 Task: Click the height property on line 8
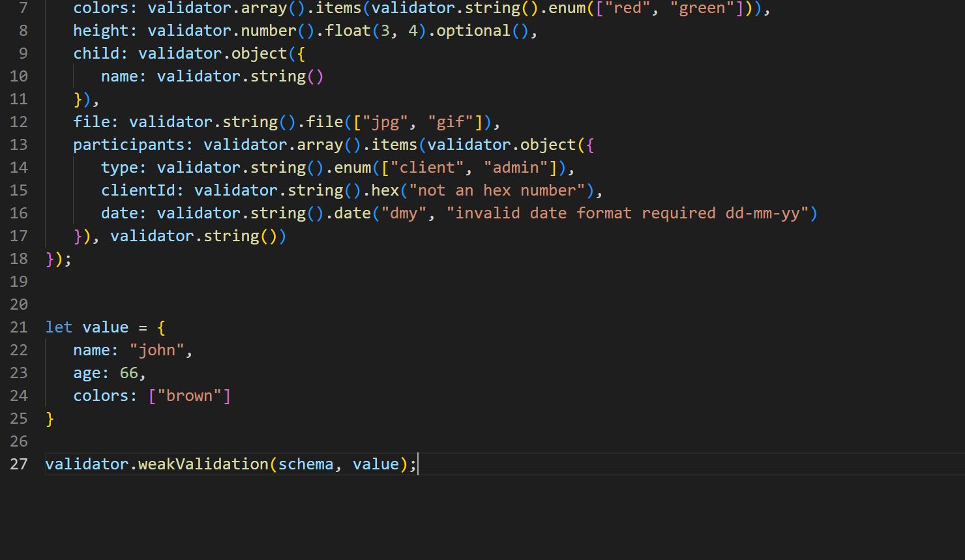101,31
